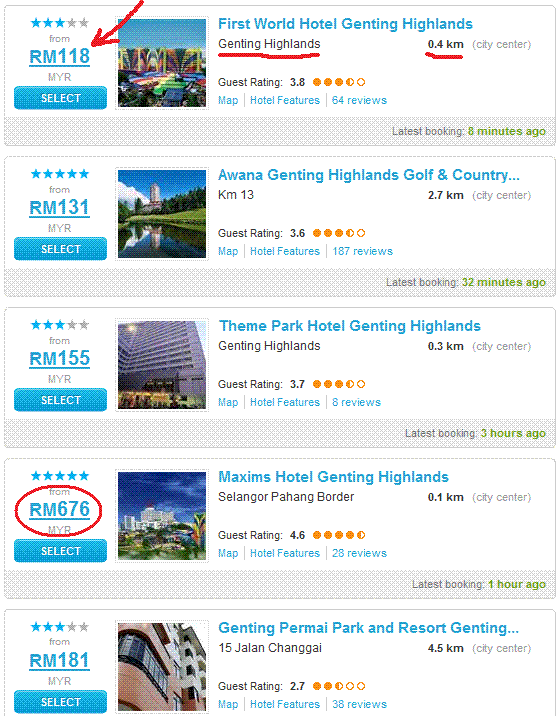Click First World Hotel guest rating dots
560x716 pixels.
coord(339,82)
